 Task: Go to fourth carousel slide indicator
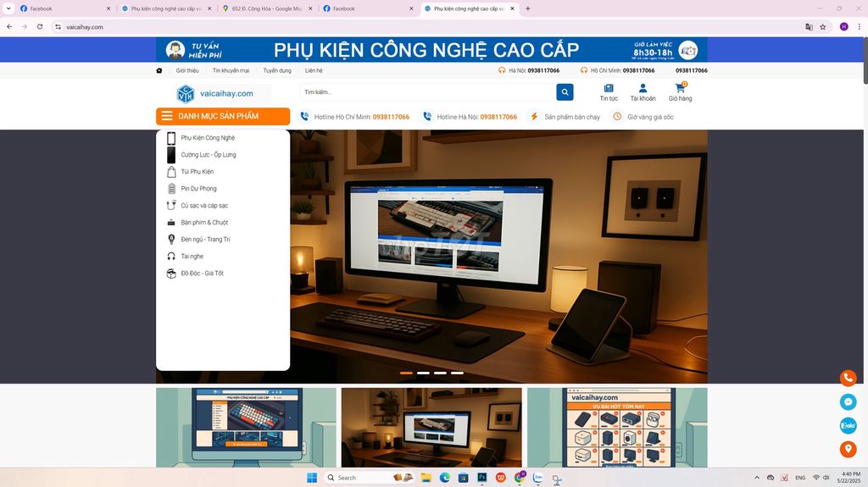pos(457,373)
